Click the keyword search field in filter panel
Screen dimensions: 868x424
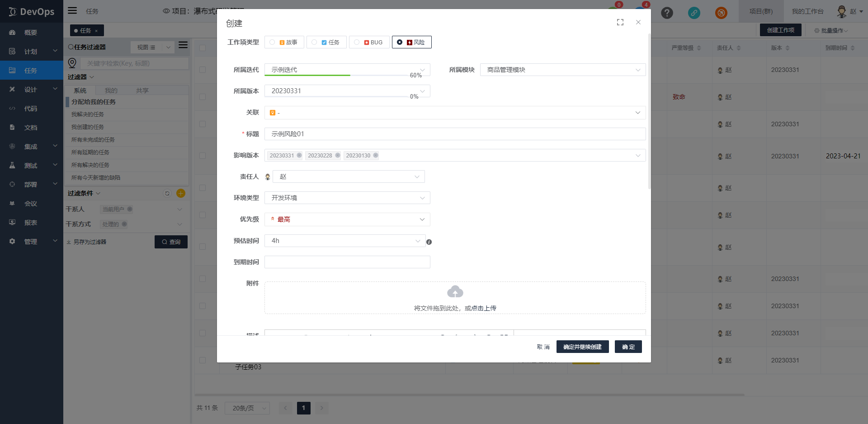coord(134,63)
